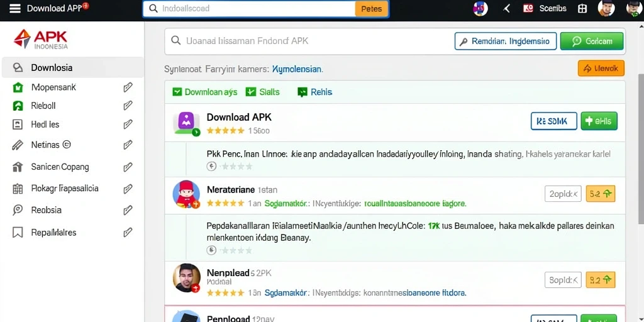The width and height of the screenshot is (644, 322).
Task: Click the Kymolensian link
Action: [297, 69]
